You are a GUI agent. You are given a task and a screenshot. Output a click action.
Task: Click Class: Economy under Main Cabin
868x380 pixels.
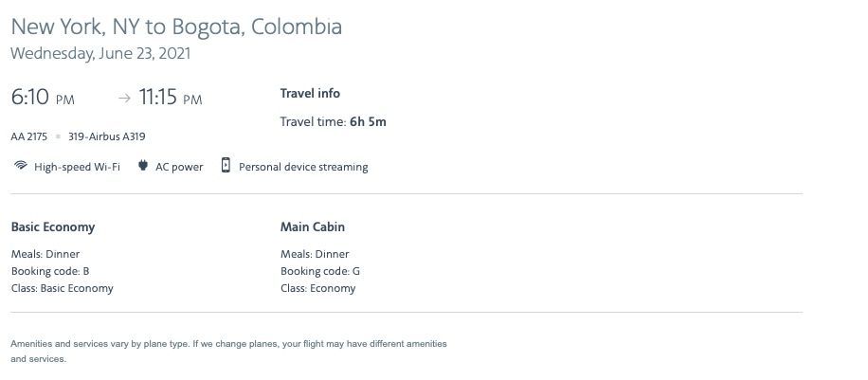point(318,288)
